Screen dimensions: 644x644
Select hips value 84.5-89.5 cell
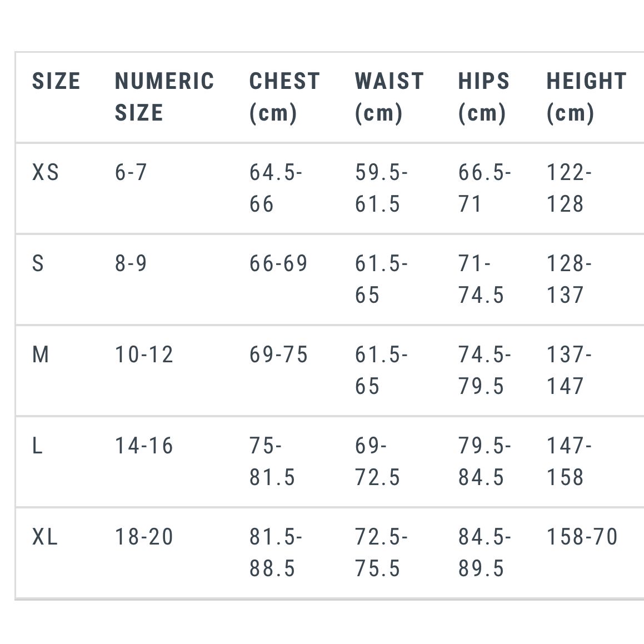(x=485, y=553)
